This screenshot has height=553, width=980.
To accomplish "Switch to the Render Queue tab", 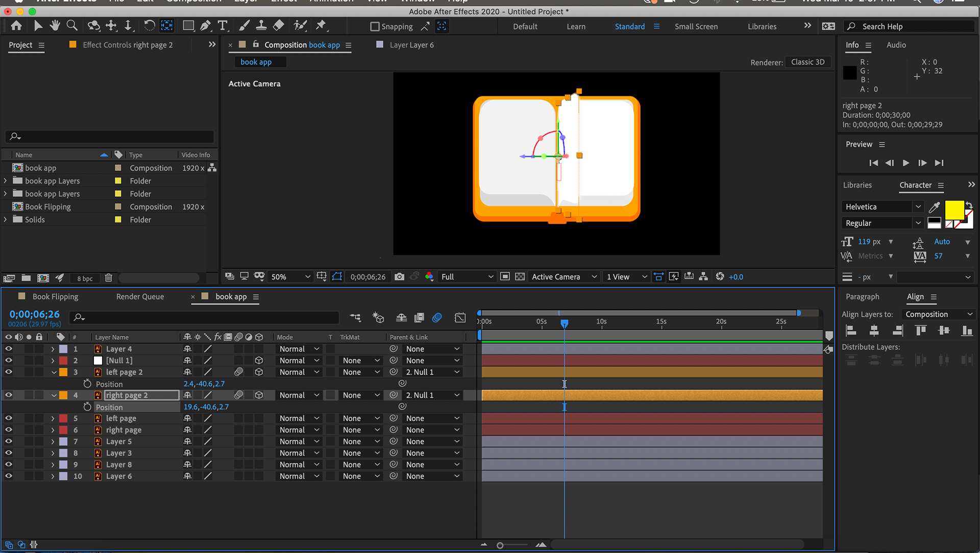I will (140, 296).
